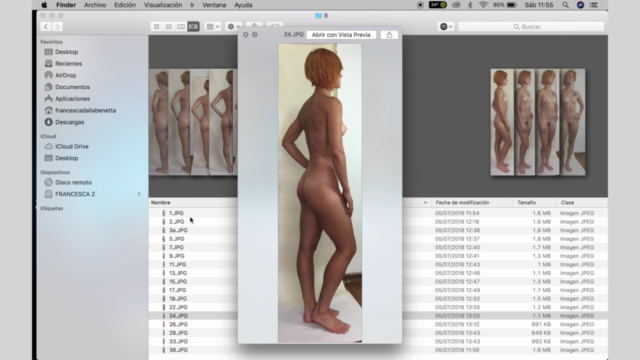640x360 pixels.
Task: Eject the FRANCESCA 2 volume
Action: 139,194
